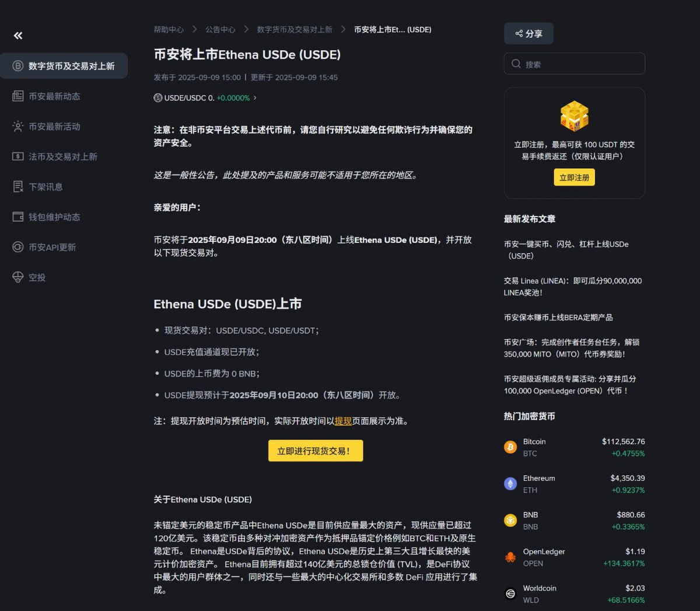Select 法币及交易对上新 in the sidebar
700x611 pixels.
point(64,156)
